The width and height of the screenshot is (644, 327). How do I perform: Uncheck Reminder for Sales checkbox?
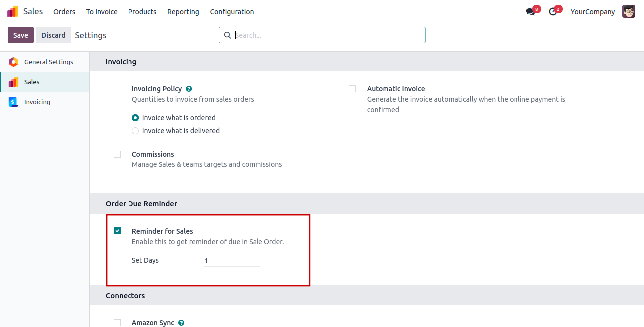point(117,231)
